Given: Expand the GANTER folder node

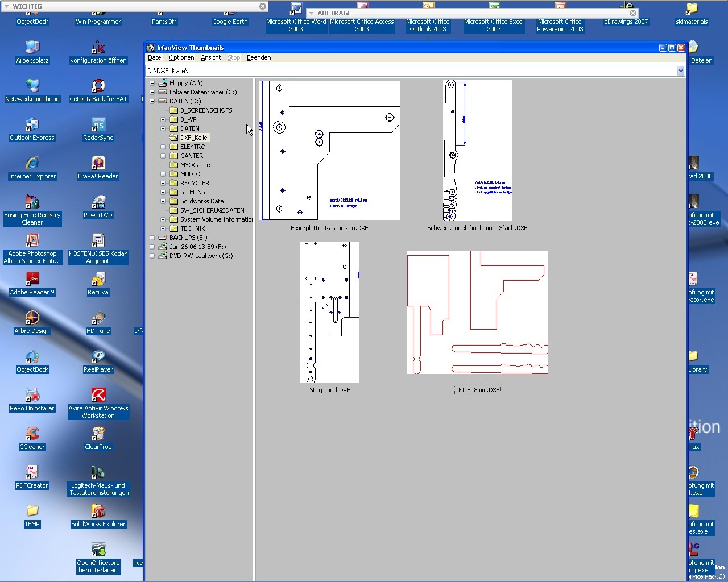Looking at the screenshot, I should 163,156.
